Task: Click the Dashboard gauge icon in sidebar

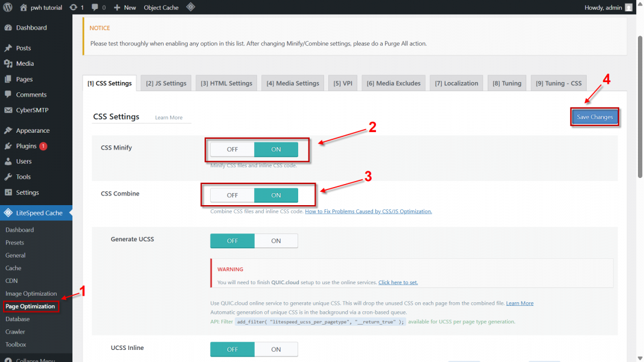Action: [8, 28]
